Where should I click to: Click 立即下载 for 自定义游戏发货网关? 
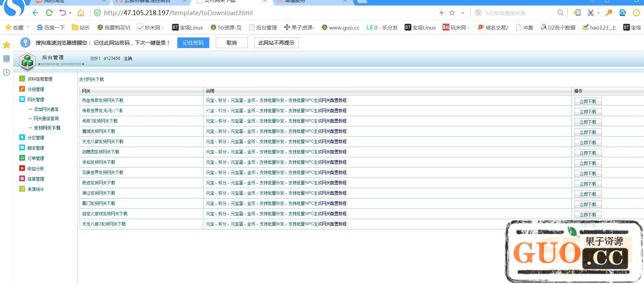(588, 215)
